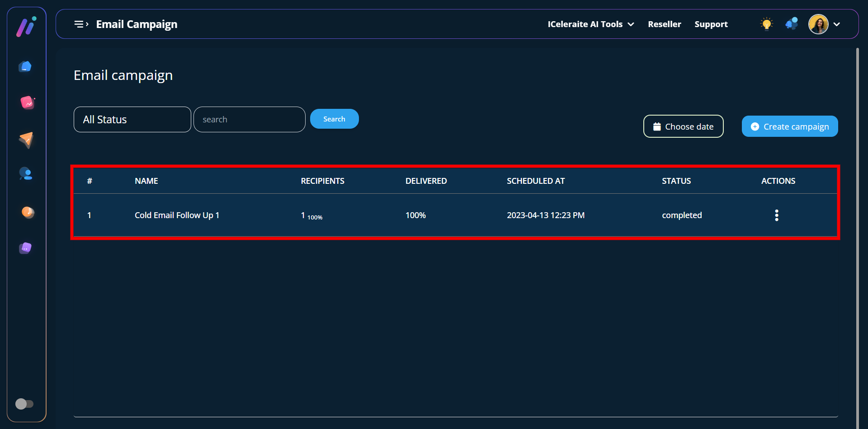
Task: Open the blue home icon in the sidebar
Action: [25, 67]
